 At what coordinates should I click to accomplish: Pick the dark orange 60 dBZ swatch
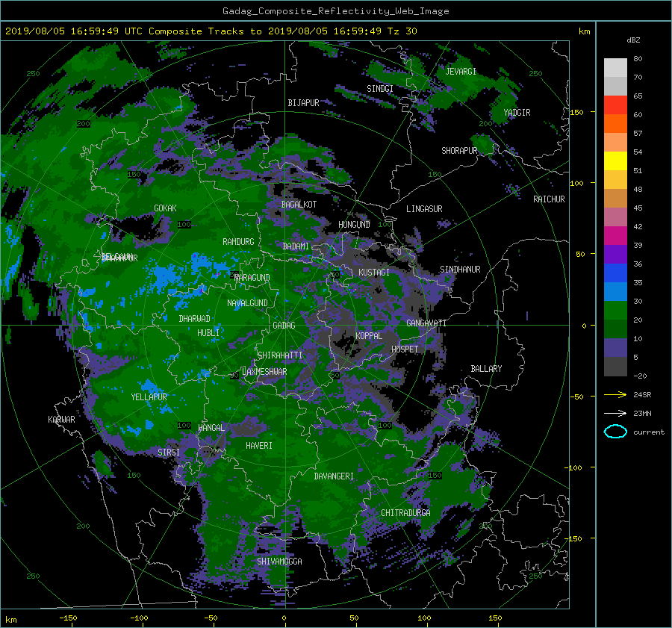click(615, 123)
